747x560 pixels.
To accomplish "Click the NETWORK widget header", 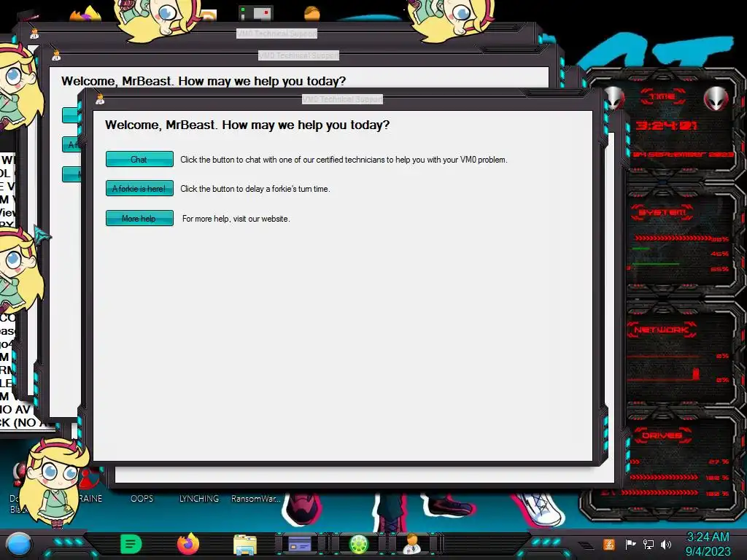I will point(662,330).
